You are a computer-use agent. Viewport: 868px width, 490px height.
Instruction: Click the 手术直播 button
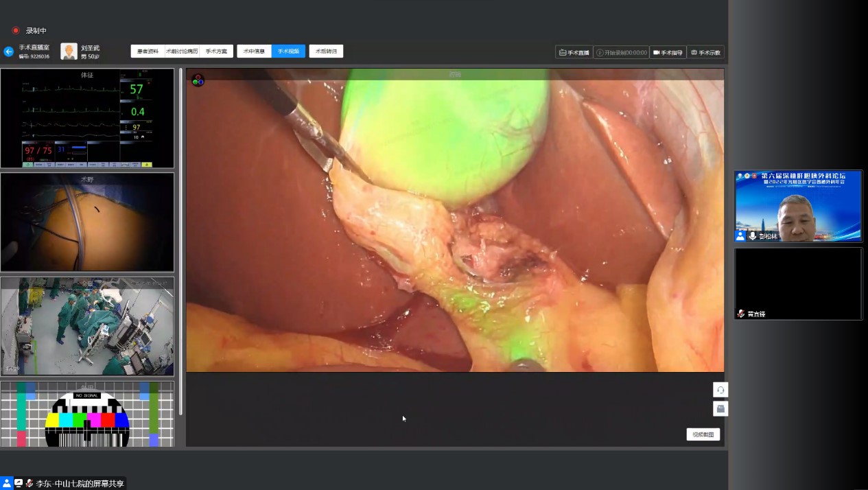click(x=574, y=52)
